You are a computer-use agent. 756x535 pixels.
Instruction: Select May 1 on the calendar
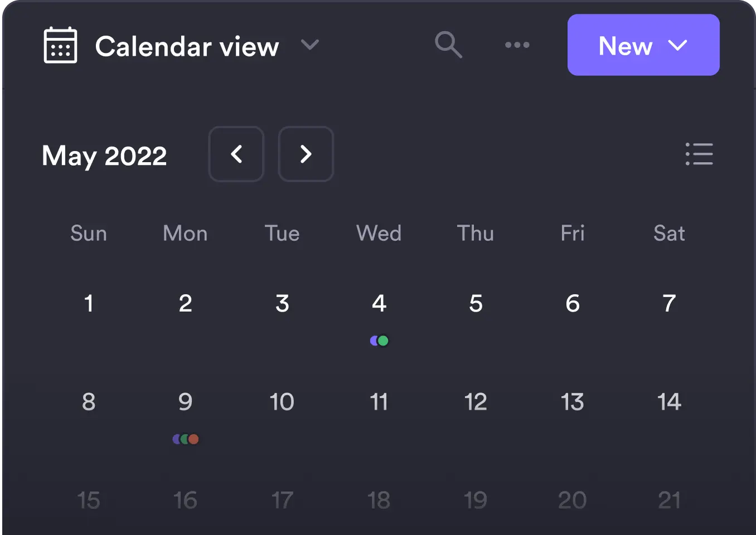89,304
